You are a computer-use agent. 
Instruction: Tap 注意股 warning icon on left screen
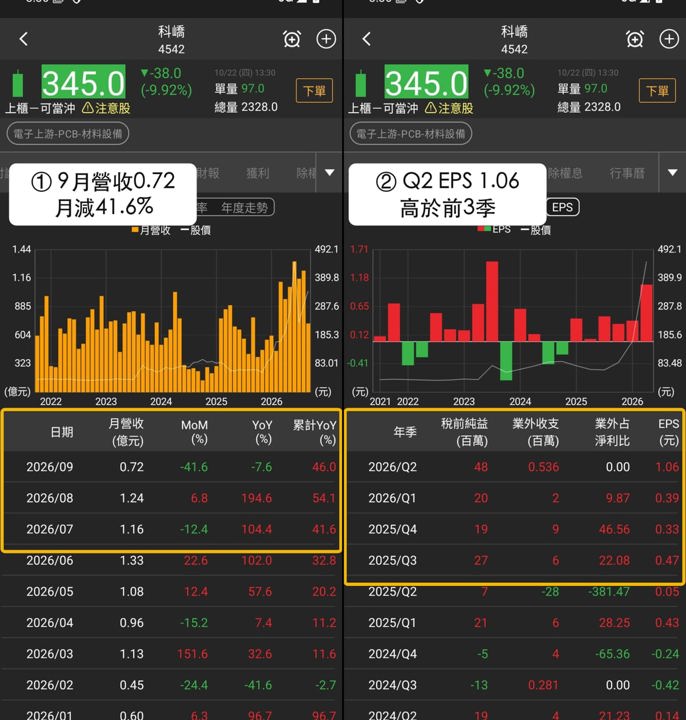88,108
